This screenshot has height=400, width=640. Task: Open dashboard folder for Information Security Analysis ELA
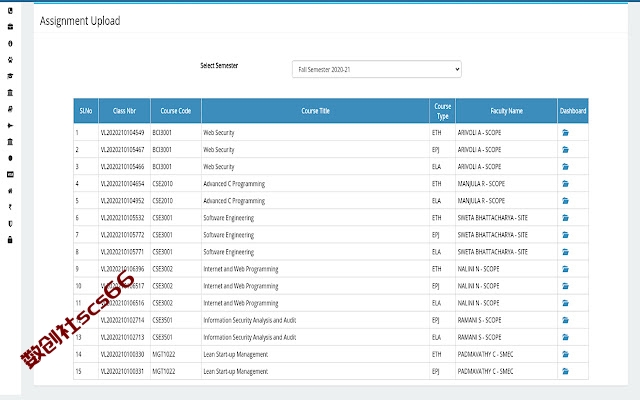[x=565, y=338]
